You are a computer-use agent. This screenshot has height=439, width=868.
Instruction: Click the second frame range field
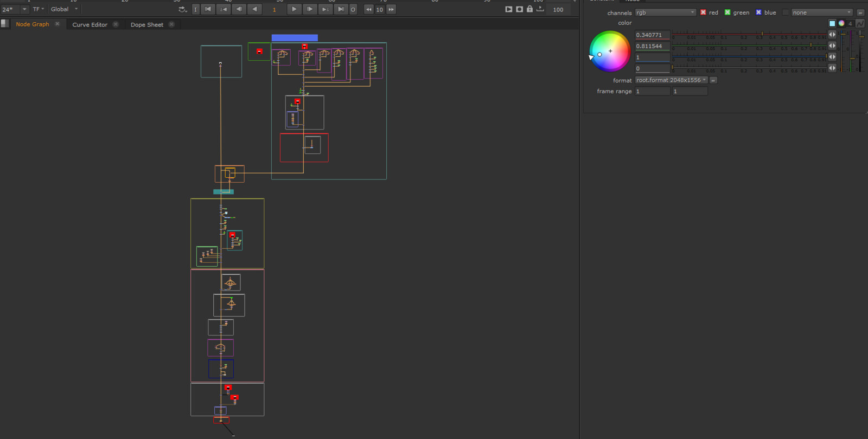coord(690,92)
